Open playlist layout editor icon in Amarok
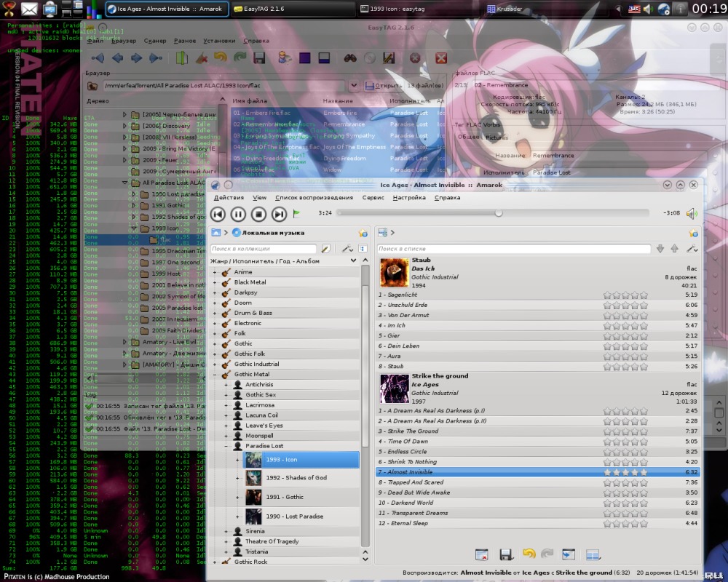The width and height of the screenshot is (728, 582). tap(593, 554)
